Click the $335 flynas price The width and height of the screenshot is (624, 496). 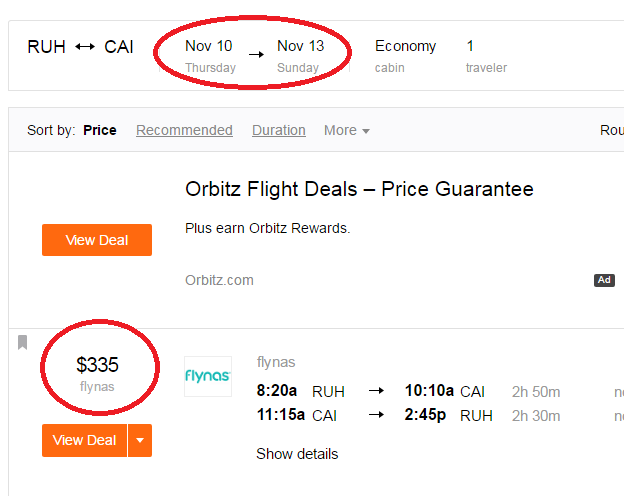tap(97, 366)
